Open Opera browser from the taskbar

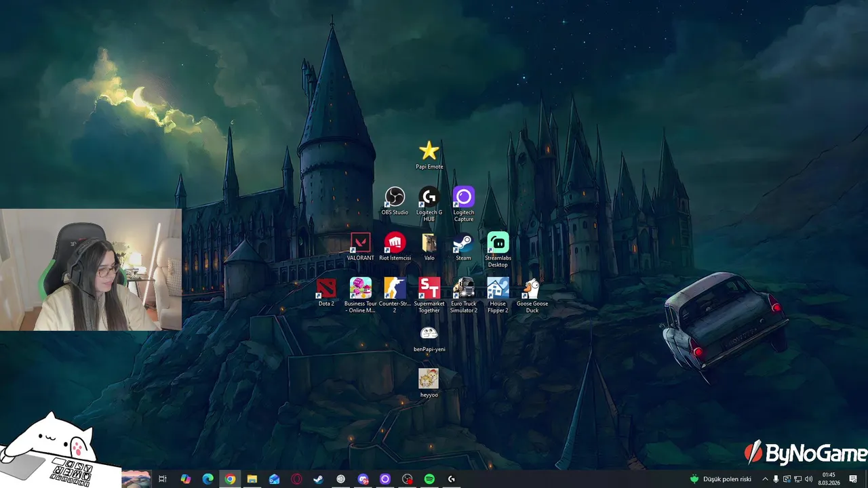[296, 479]
